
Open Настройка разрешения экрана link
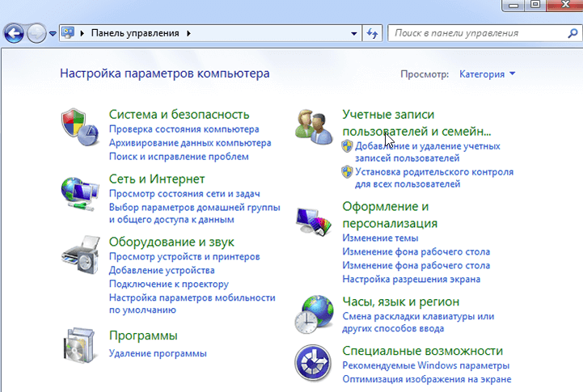(412, 280)
